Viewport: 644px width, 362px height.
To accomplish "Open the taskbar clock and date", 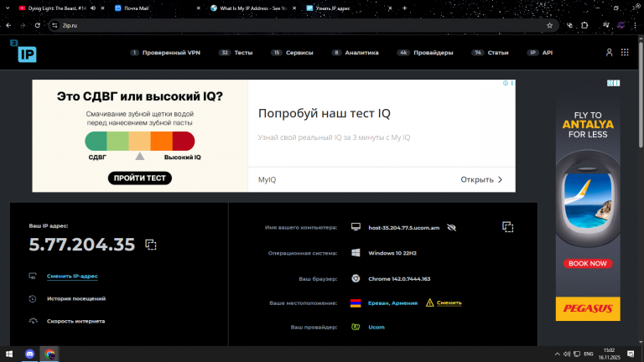I will coord(609,354).
